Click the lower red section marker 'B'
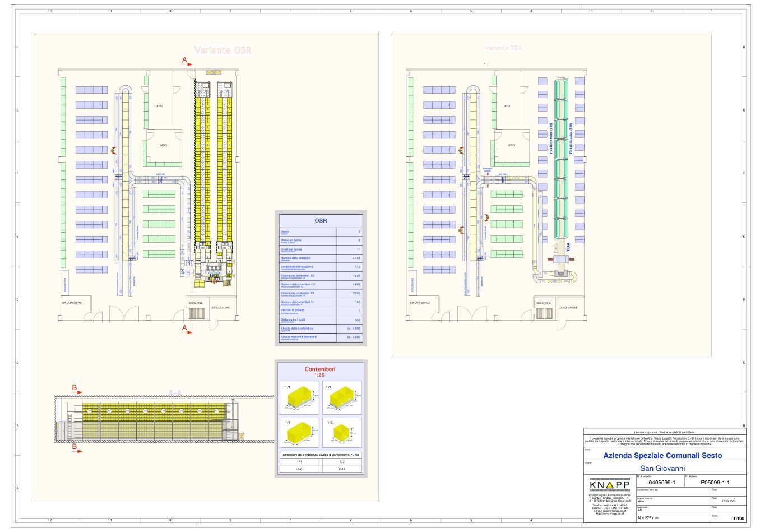The width and height of the screenshot is (760, 532). (x=74, y=446)
